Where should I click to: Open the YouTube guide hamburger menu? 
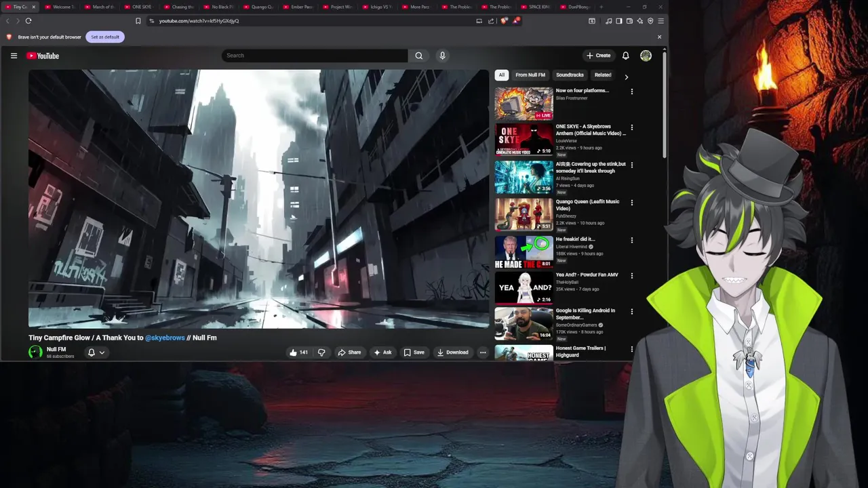pyautogui.click(x=14, y=56)
